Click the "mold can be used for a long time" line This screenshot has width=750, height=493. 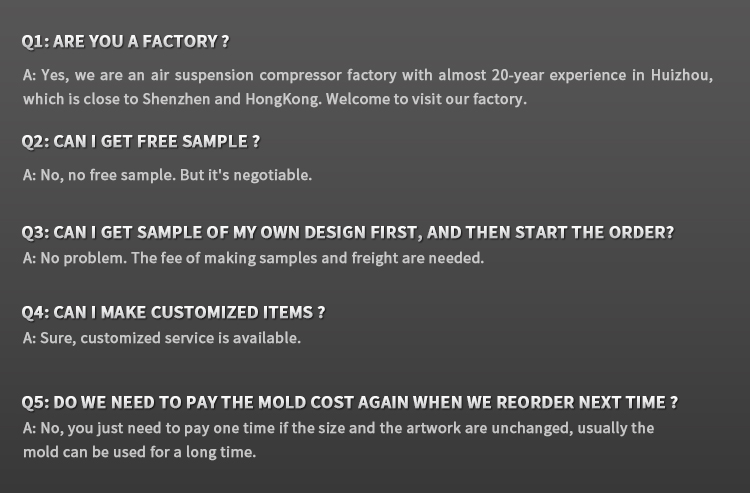(139, 452)
